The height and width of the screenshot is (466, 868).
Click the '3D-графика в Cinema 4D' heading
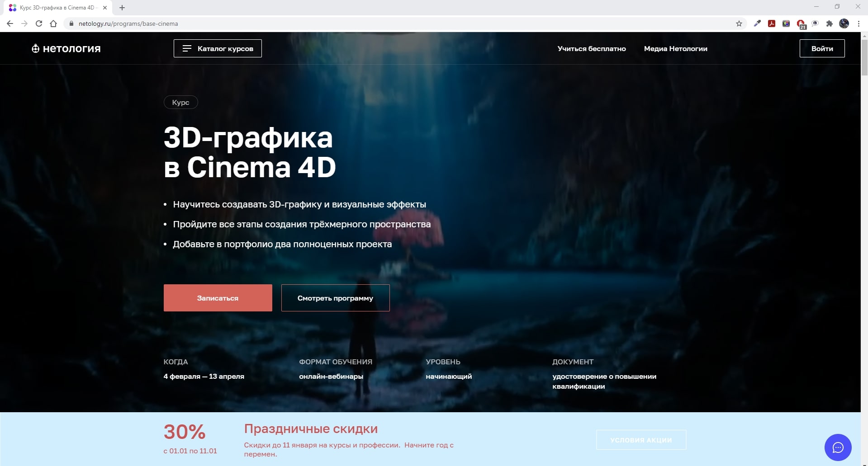pyautogui.click(x=250, y=152)
